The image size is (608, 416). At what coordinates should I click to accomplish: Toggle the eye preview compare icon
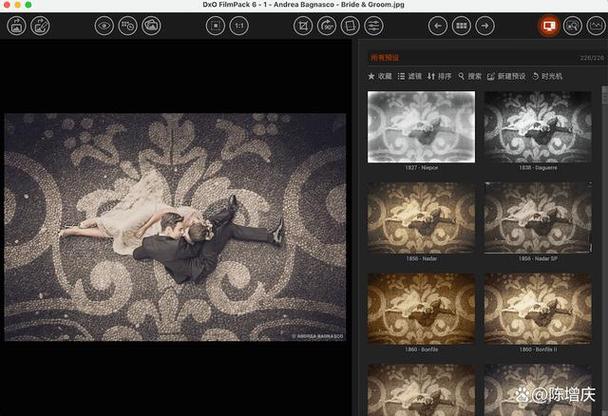104,26
